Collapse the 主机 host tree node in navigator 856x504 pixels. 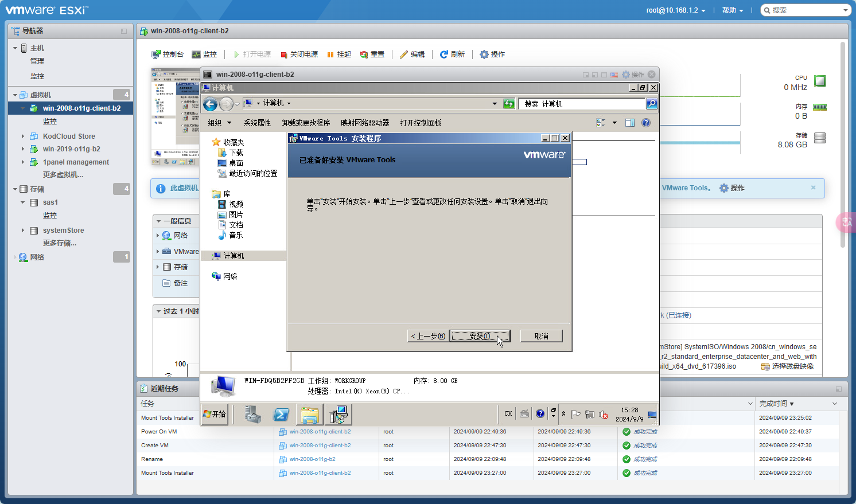(x=15, y=48)
